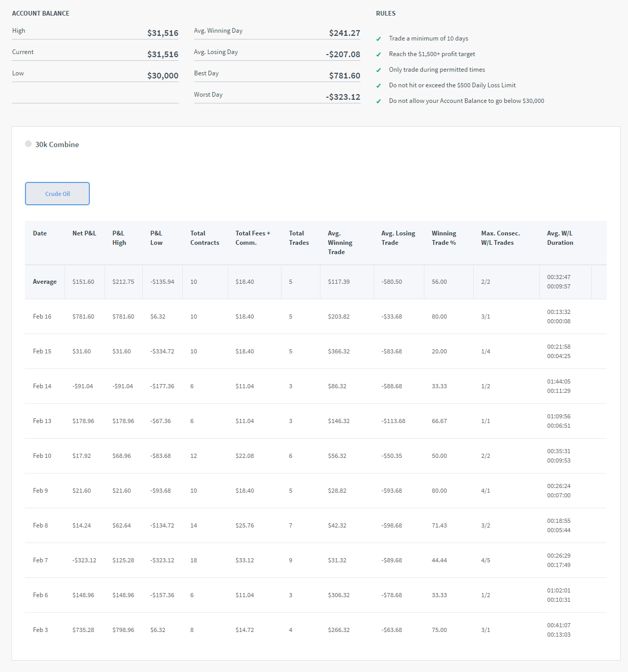The height and width of the screenshot is (672, 628).
Task: Sort the table by the Date column header
Action: pos(40,233)
